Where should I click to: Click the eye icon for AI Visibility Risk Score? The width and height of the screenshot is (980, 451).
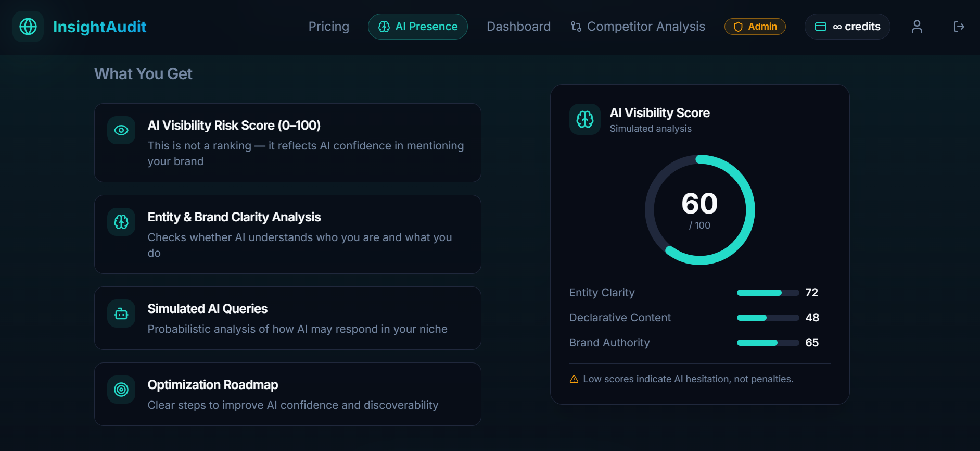(x=121, y=130)
